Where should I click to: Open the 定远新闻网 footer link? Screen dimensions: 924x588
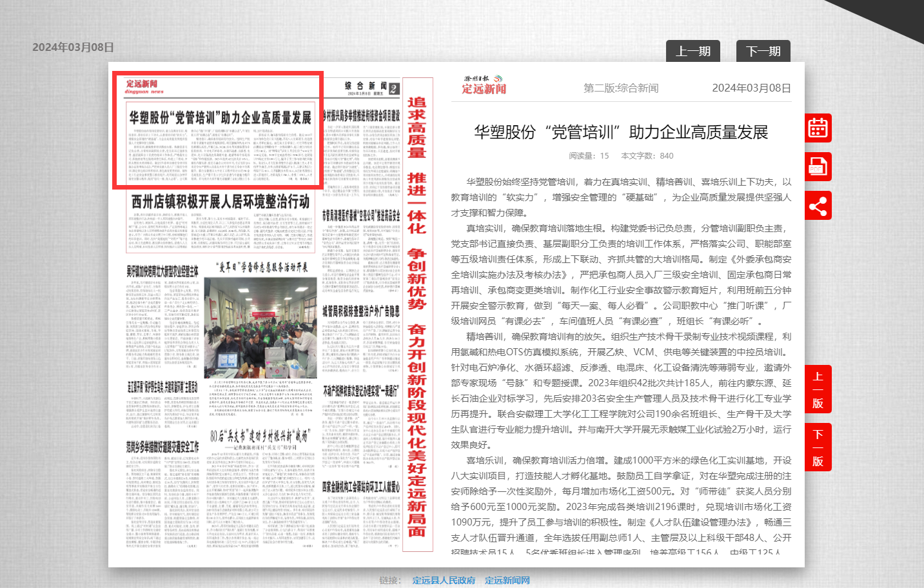[507, 580]
